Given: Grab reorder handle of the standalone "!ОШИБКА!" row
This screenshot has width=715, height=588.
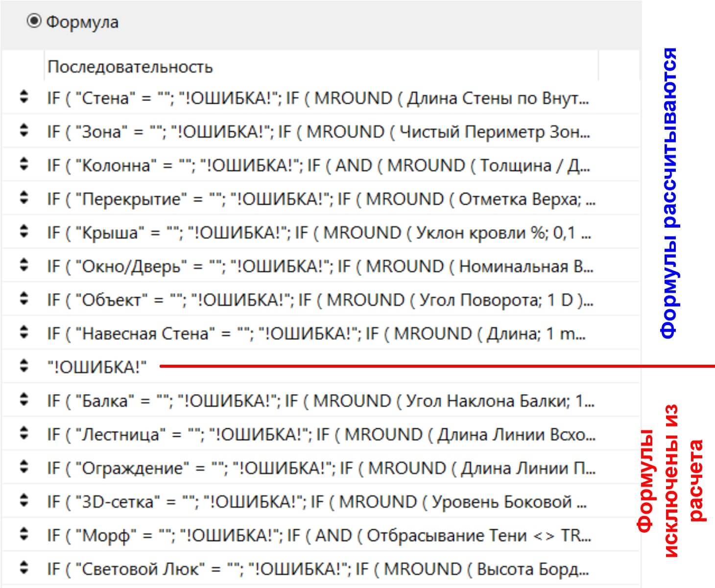Looking at the screenshot, I should pos(24,366).
